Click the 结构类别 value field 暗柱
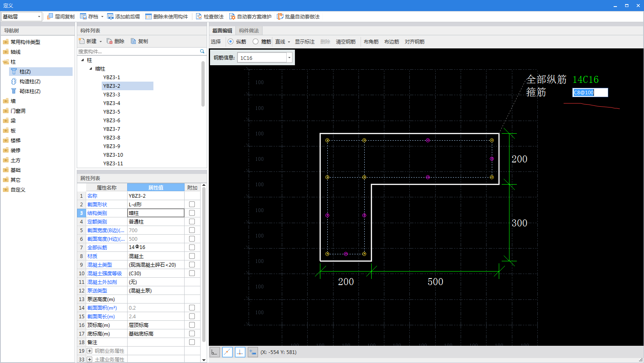The height and width of the screenshot is (363, 644). (x=156, y=213)
